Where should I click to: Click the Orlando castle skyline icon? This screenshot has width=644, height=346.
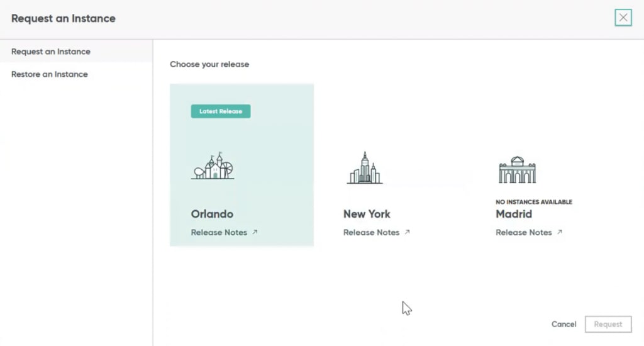point(213,166)
